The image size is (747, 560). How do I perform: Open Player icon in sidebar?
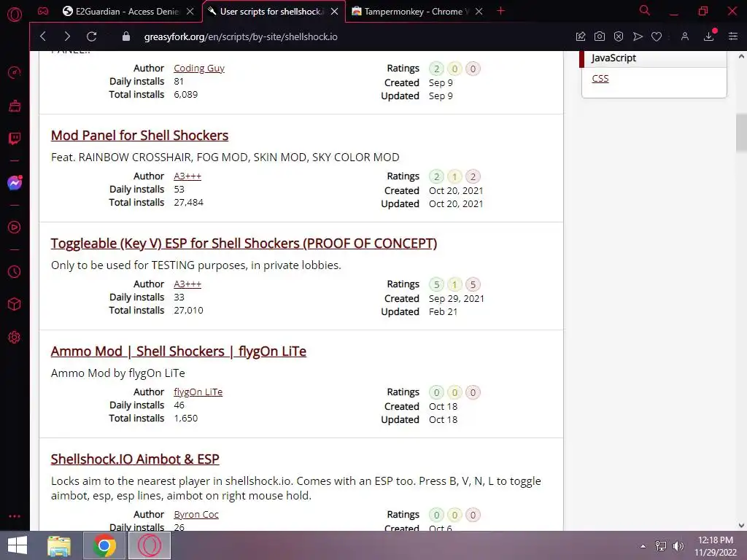(x=15, y=227)
